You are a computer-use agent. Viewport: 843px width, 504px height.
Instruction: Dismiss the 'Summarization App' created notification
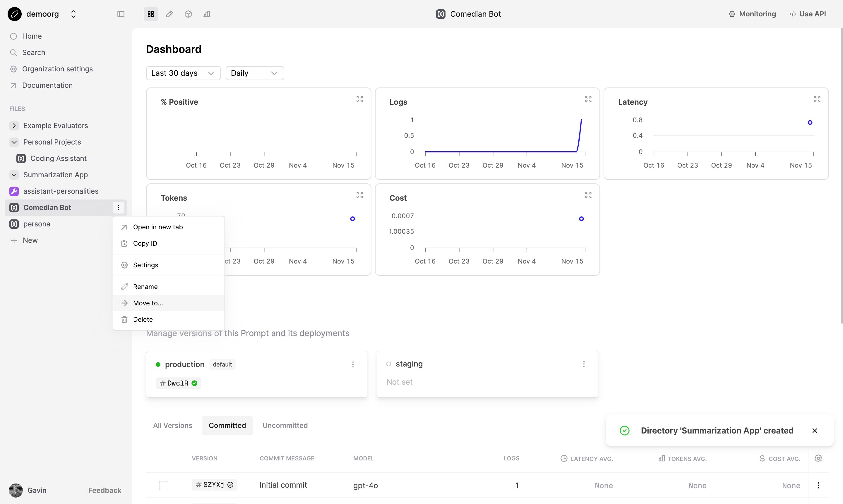tap(815, 430)
